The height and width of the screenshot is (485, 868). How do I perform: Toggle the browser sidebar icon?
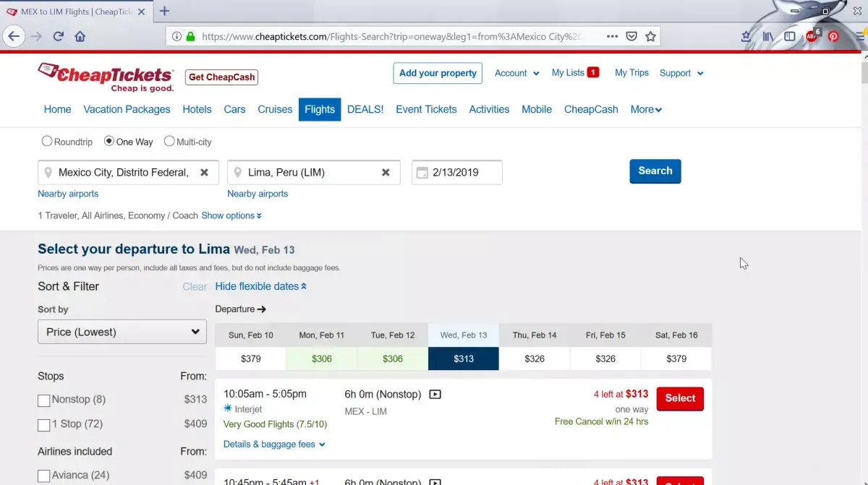tap(790, 36)
